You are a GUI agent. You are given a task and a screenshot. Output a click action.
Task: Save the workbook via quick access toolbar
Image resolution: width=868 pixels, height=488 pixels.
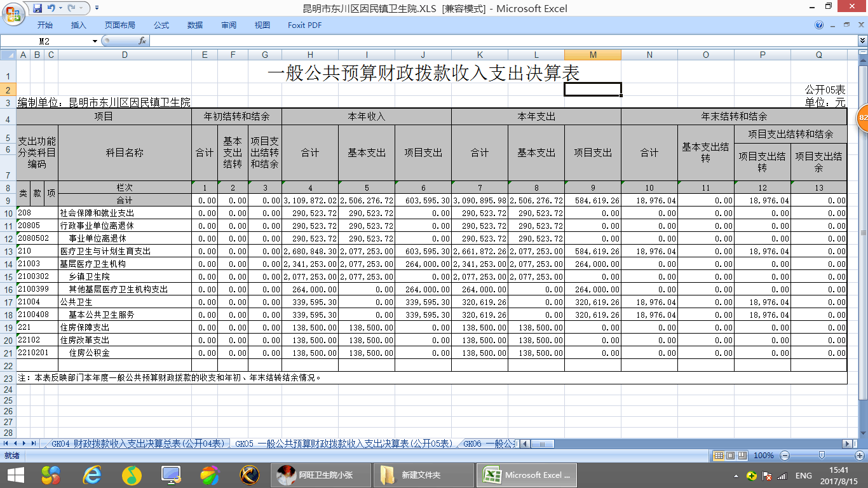37,8
